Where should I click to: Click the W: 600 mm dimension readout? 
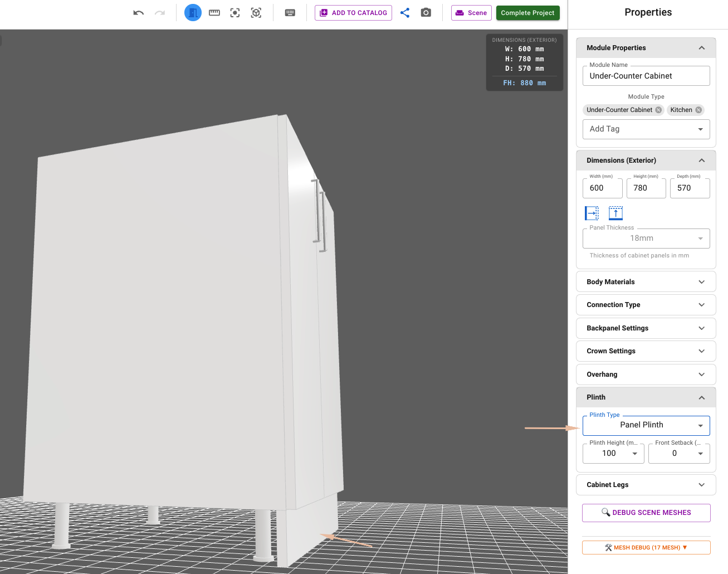tap(525, 49)
